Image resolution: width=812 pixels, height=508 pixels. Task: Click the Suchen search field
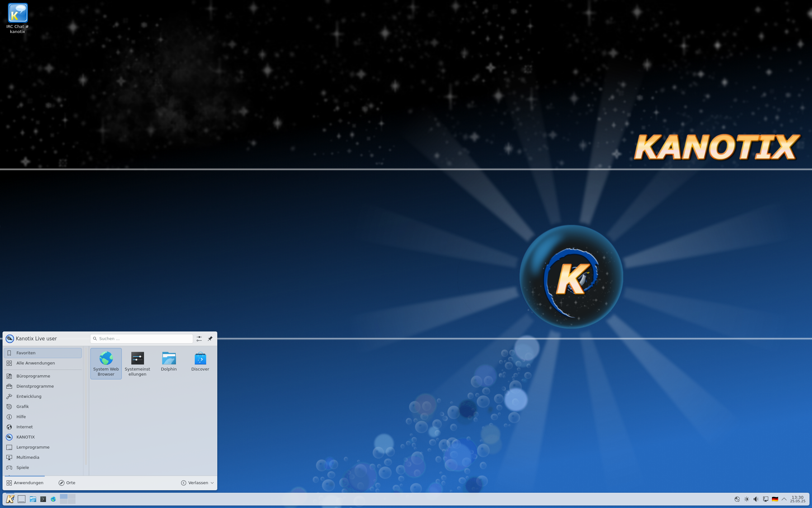(141, 339)
